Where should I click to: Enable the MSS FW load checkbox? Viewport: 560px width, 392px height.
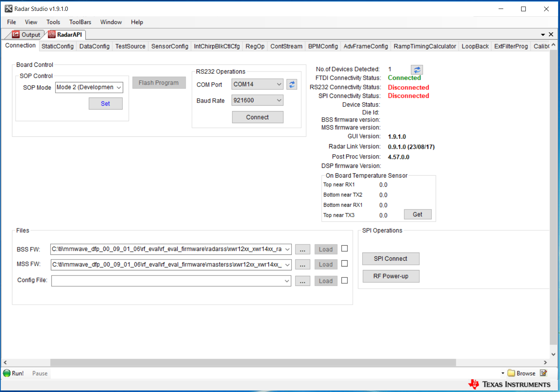coord(344,264)
